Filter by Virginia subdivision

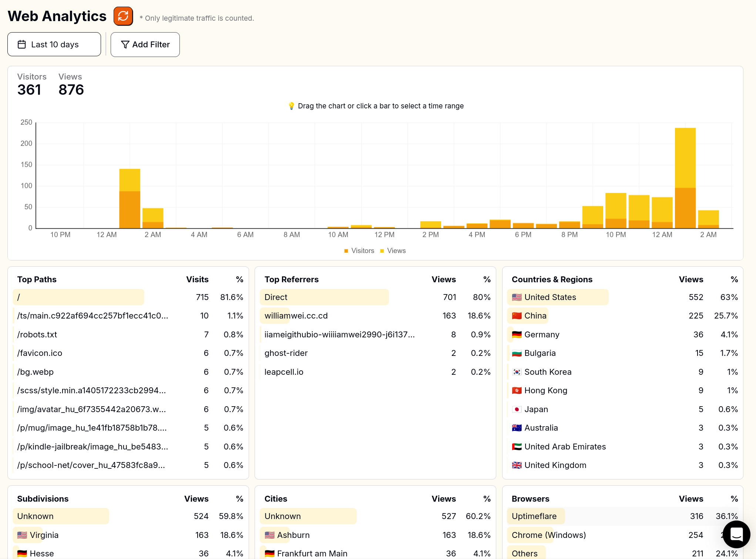pyautogui.click(x=44, y=535)
